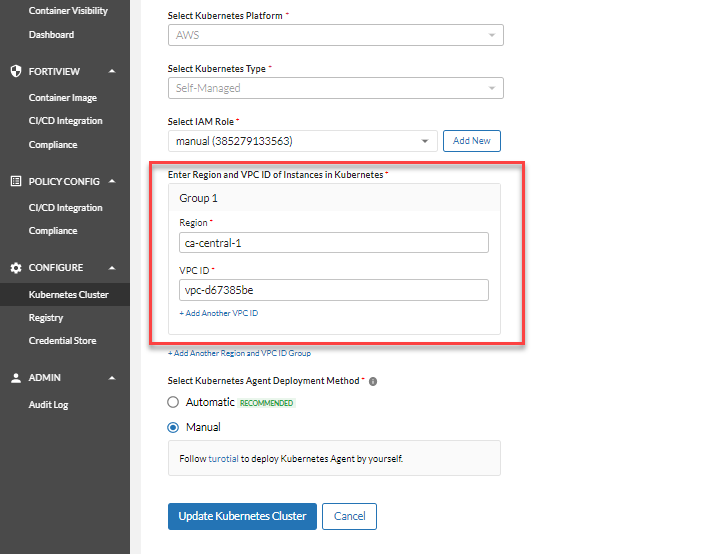The width and height of the screenshot is (715, 554).
Task: Click the Add New IAM role button
Action: coord(471,141)
